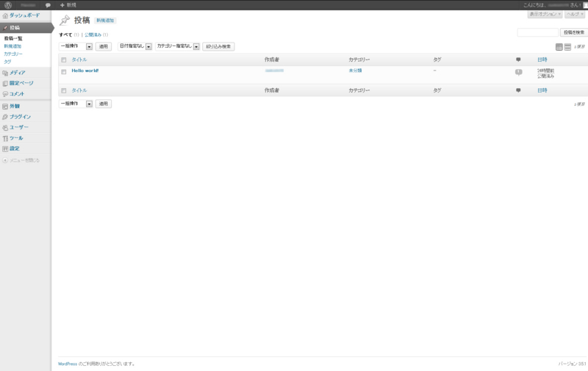The height and width of the screenshot is (371, 588).
Task: Click the author name of Hello world!
Action: [x=274, y=71]
